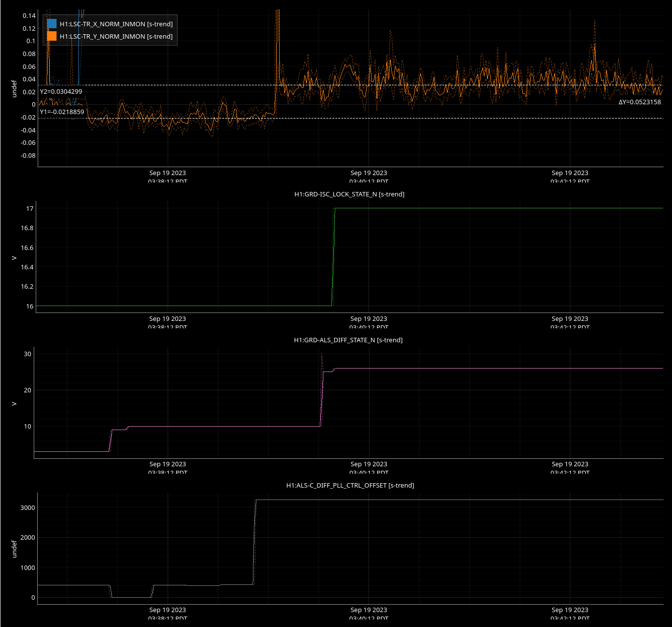Click the 16.8 y-axis tick label
Image resolution: width=672 pixels, height=627 pixels.
click(27, 228)
